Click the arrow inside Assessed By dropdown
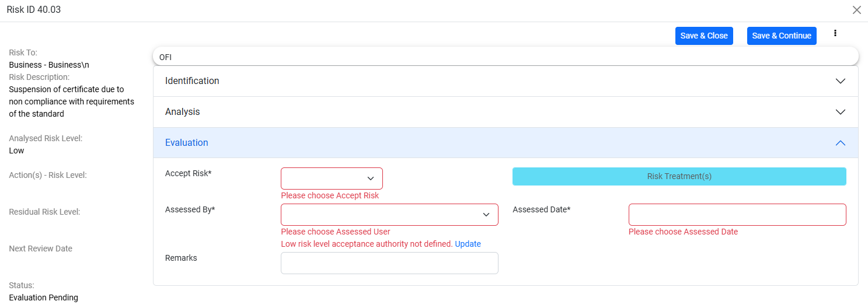 pos(486,215)
